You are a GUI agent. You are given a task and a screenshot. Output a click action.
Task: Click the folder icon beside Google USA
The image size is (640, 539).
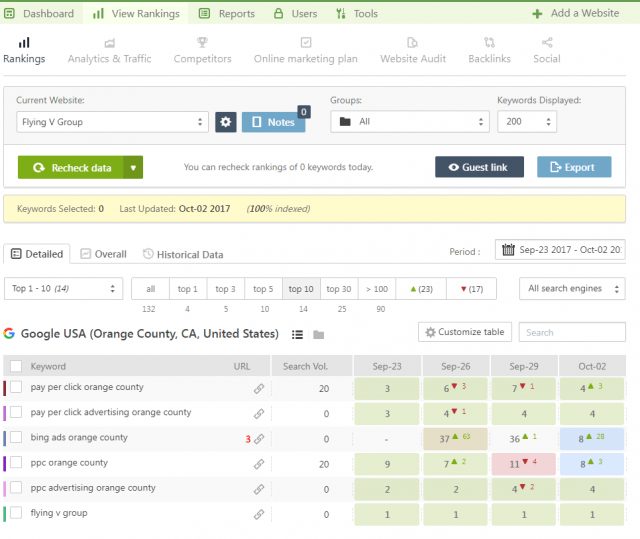318,335
